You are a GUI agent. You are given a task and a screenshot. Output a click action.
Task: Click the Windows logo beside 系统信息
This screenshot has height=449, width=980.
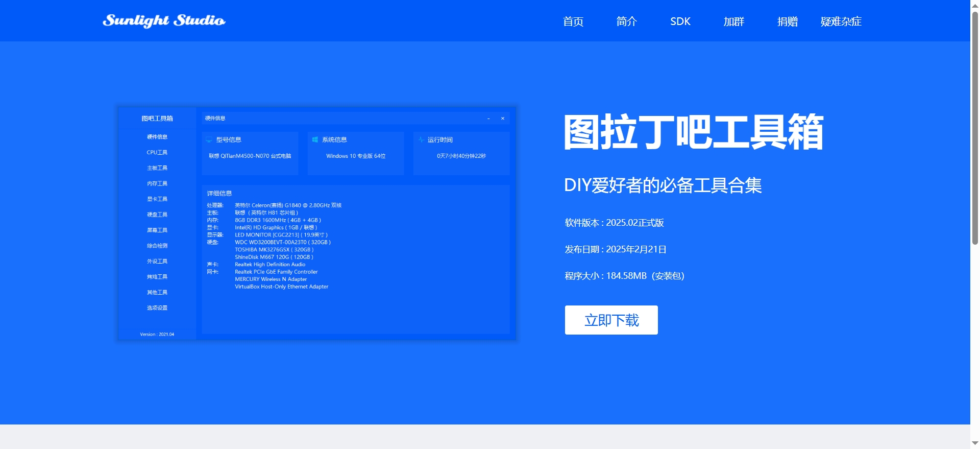tap(315, 139)
